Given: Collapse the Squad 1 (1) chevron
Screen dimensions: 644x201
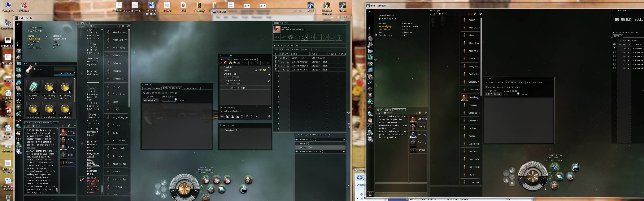Looking at the screenshot, I should (269, 81).
